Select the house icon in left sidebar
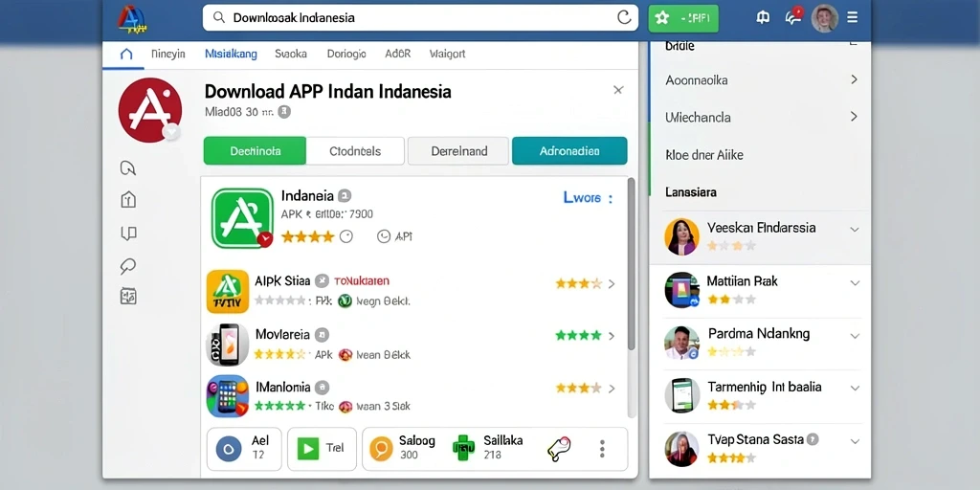This screenshot has height=490, width=980. [x=127, y=200]
